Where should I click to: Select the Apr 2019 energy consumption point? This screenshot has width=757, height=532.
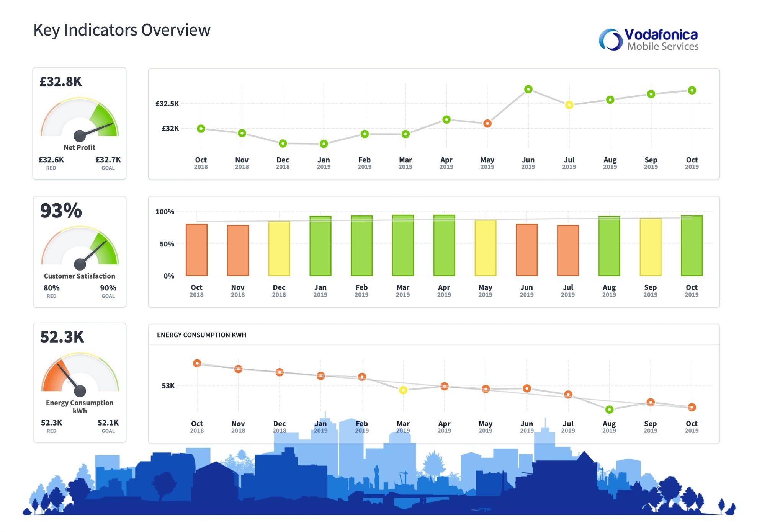coord(445,386)
